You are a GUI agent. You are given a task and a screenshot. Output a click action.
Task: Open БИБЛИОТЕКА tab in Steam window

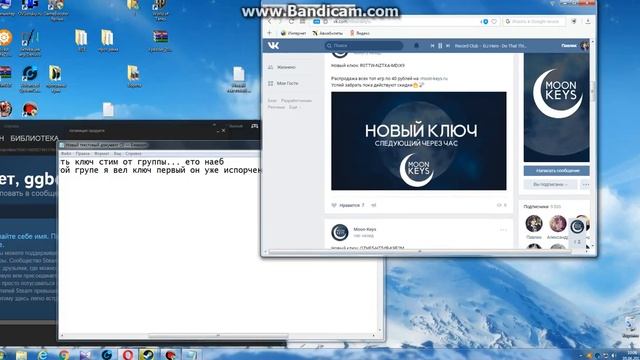coord(34,138)
